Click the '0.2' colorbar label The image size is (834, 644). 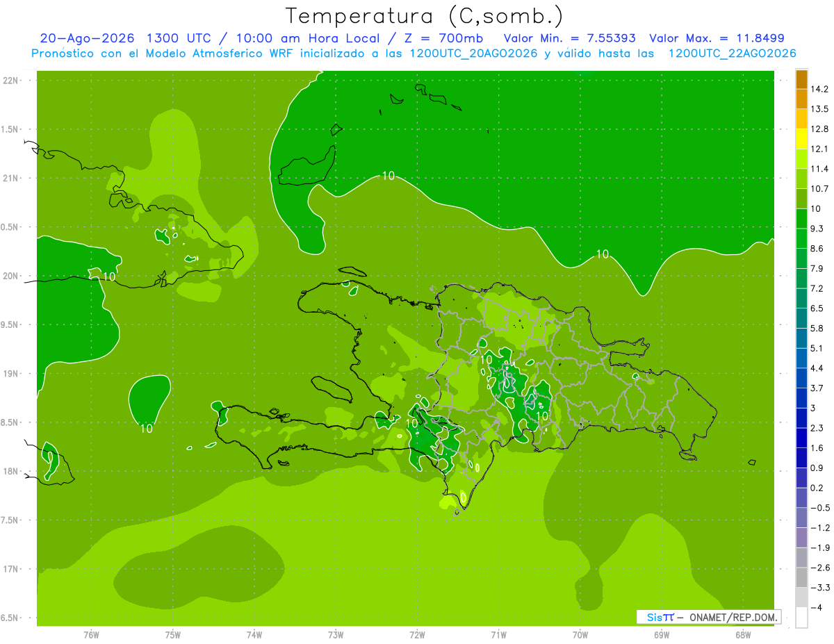817,488
